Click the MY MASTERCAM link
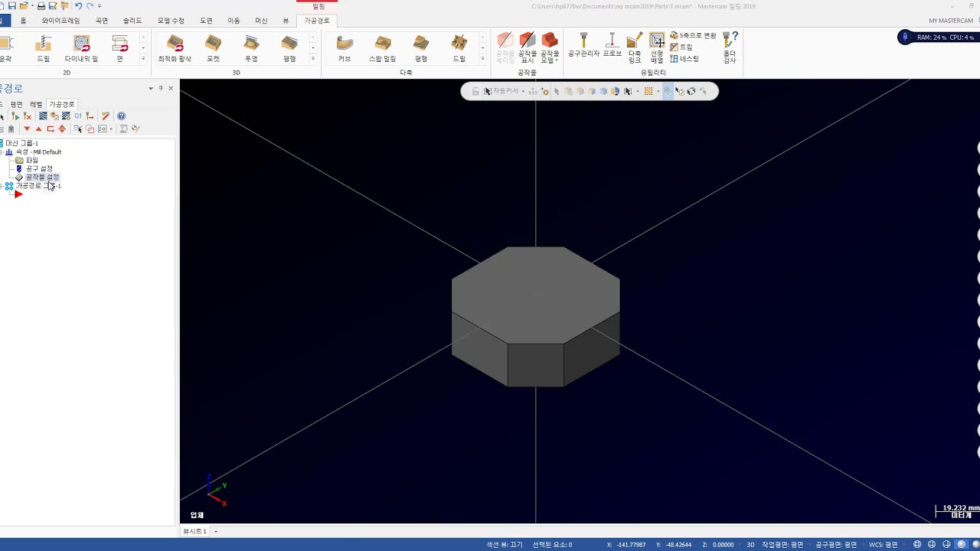 pyautogui.click(x=951, y=21)
